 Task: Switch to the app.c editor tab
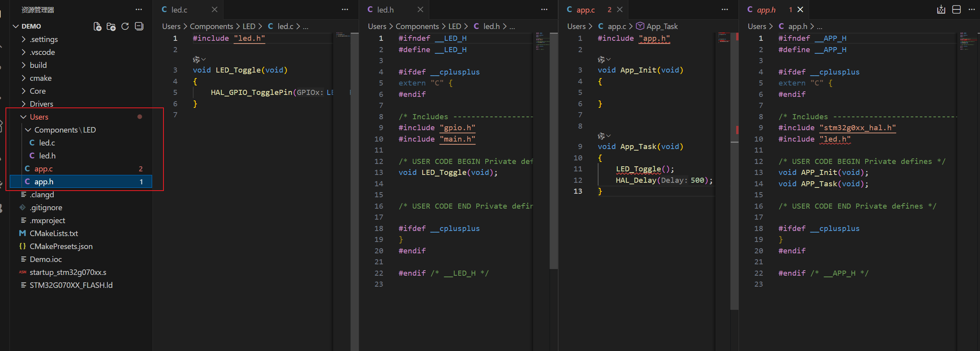pos(585,10)
